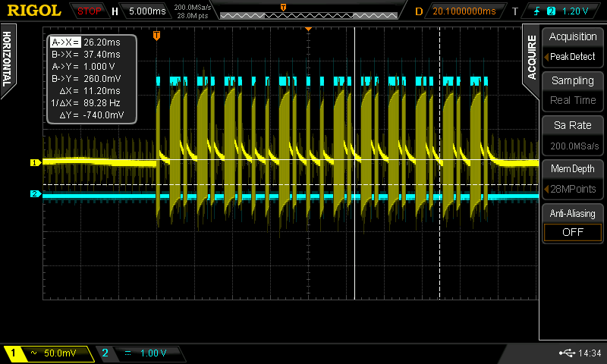Select the cyan channel 2 ground marker
Screen dimensions: 607x364
point(34,194)
